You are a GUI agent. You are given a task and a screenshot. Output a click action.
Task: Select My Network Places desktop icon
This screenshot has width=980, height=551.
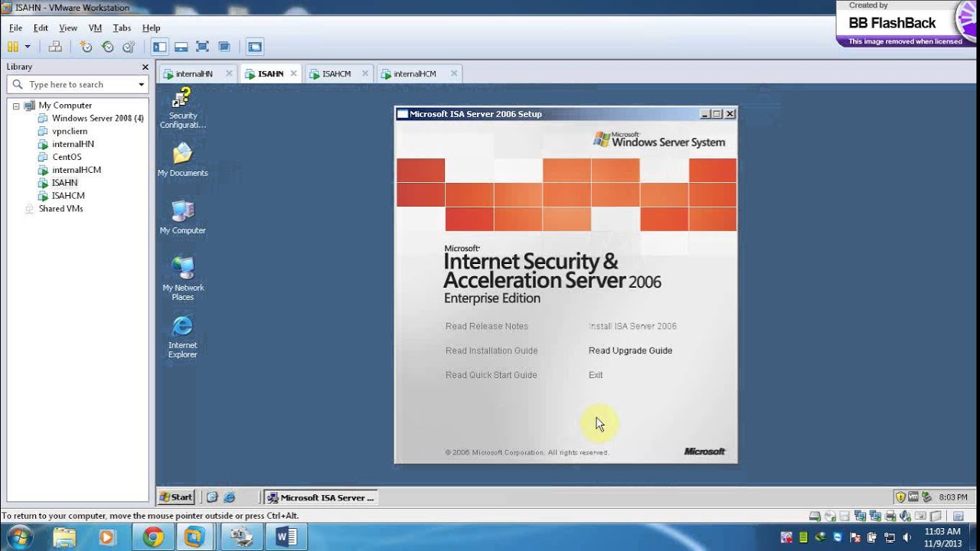point(183,279)
